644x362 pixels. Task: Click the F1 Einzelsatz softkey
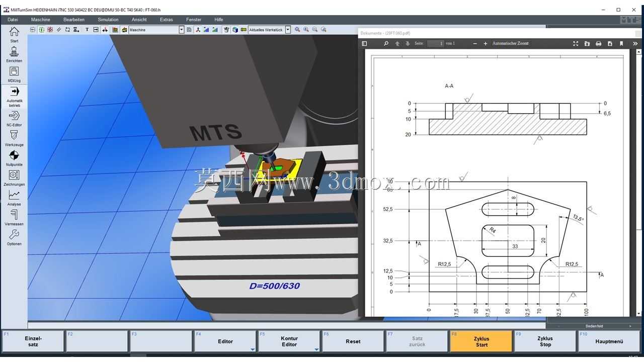click(x=33, y=341)
